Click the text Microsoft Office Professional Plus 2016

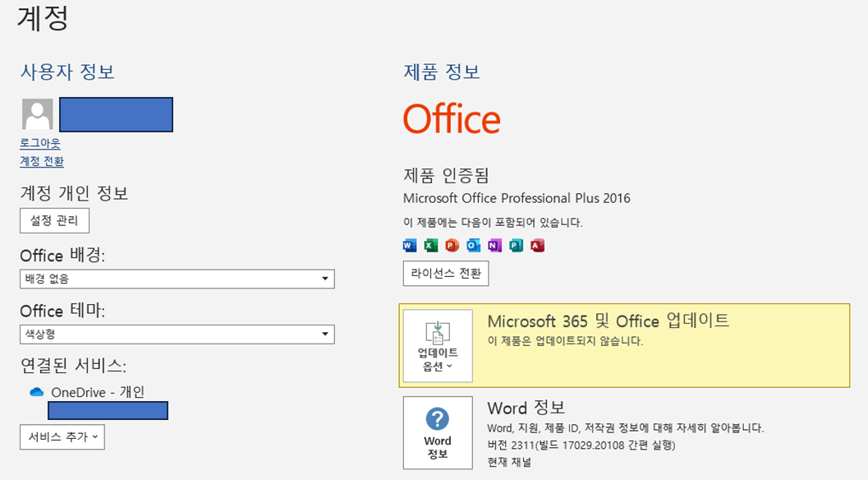coord(517,198)
